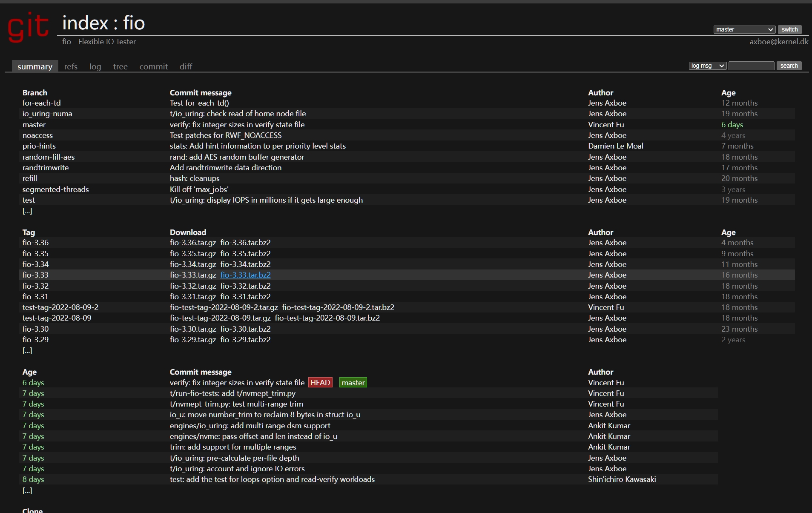Image resolution: width=812 pixels, height=513 pixels.
Task: Open the log tab
Action: [x=95, y=66]
